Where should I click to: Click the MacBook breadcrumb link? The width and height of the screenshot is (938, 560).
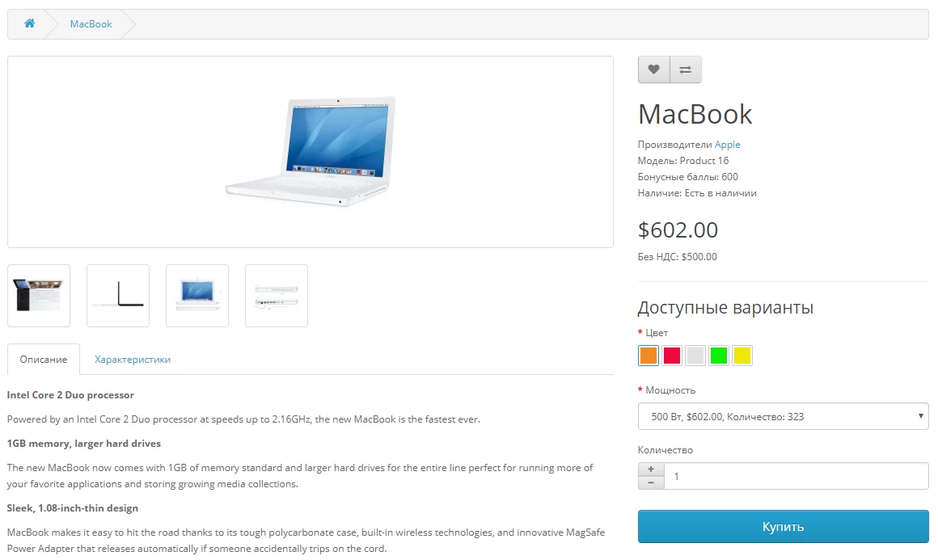[x=91, y=24]
